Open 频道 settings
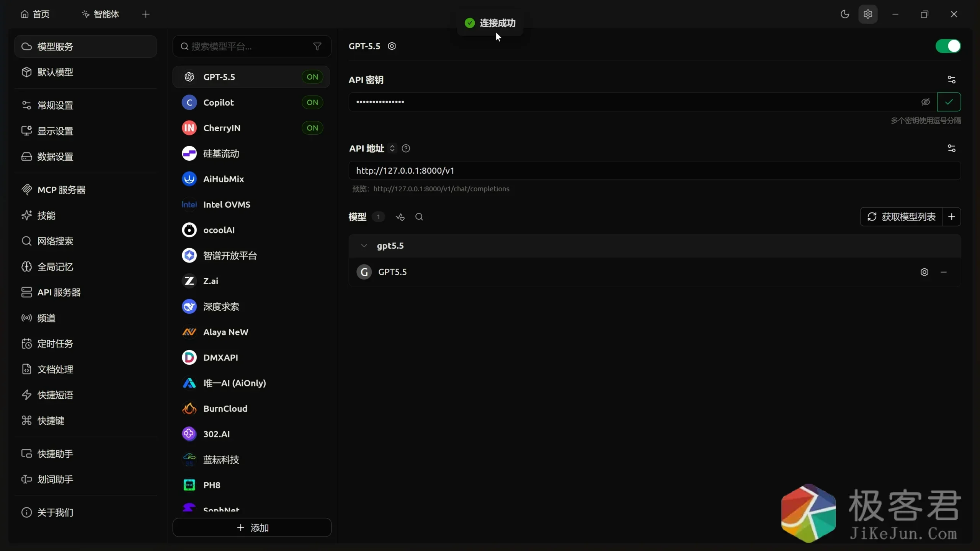Image resolution: width=980 pixels, height=551 pixels. coord(85,318)
